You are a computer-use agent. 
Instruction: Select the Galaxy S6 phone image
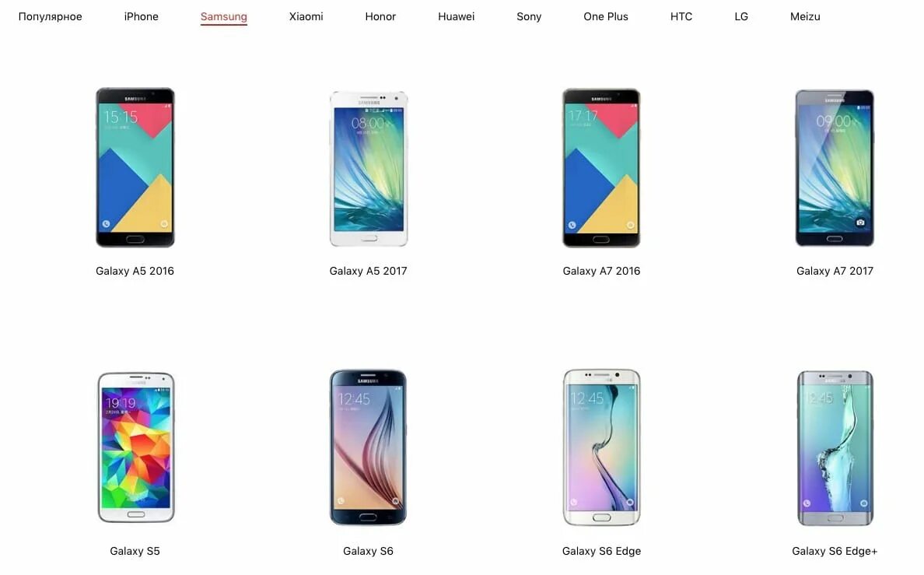368,447
